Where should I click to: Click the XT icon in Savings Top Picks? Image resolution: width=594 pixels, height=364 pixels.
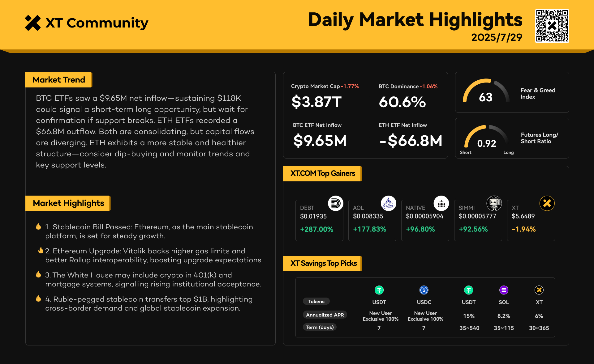pyautogui.click(x=539, y=290)
